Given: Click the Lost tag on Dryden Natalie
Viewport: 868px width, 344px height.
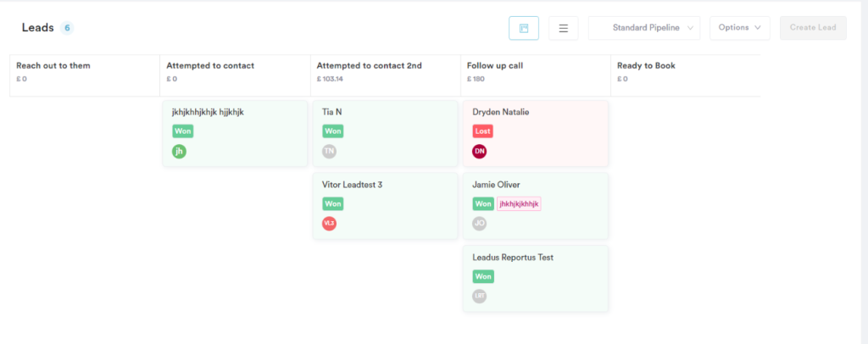Looking at the screenshot, I should pyautogui.click(x=482, y=131).
